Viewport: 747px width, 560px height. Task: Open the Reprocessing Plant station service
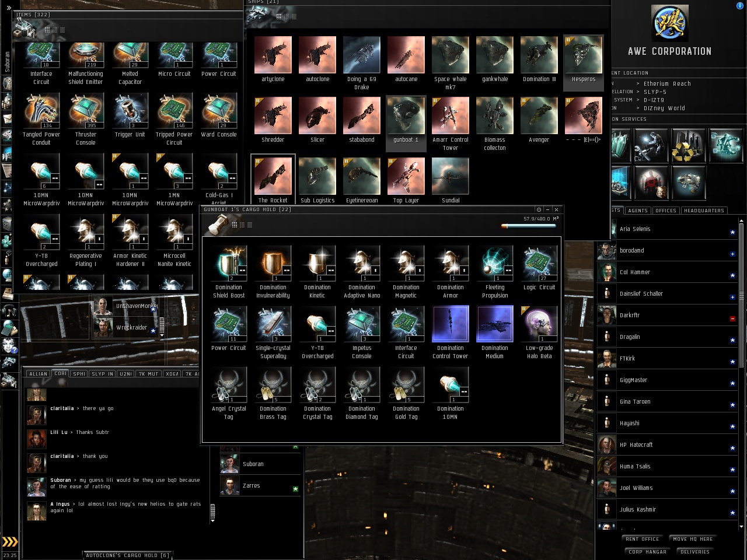[x=688, y=146]
